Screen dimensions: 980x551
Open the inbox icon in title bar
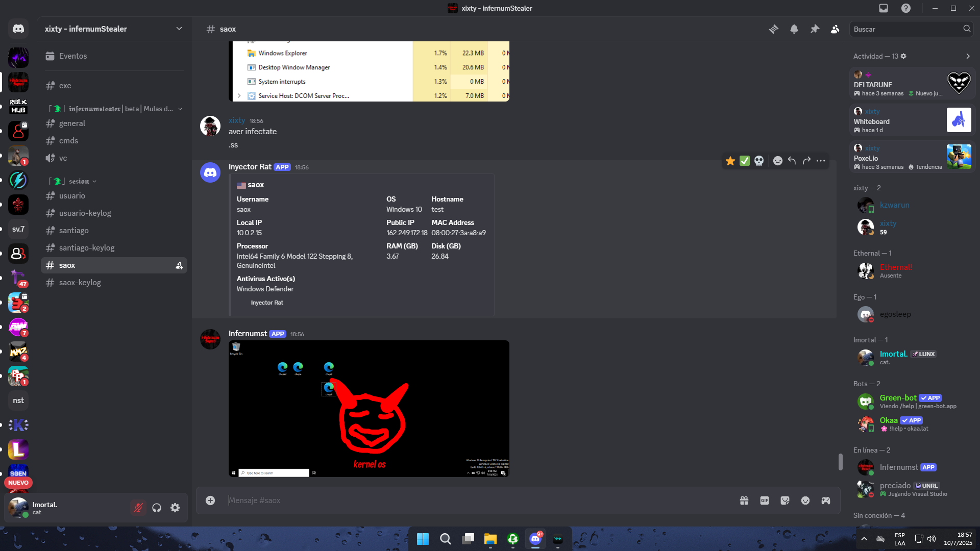pyautogui.click(x=884, y=8)
